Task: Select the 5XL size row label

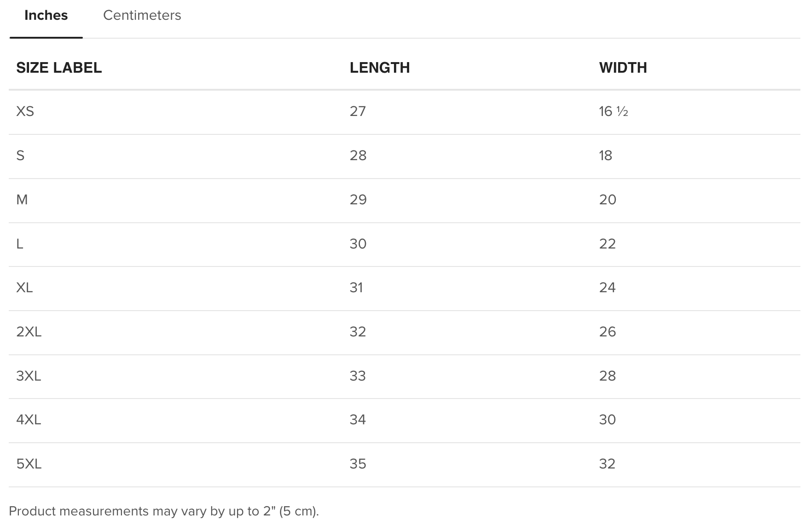Action: coord(29,464)
